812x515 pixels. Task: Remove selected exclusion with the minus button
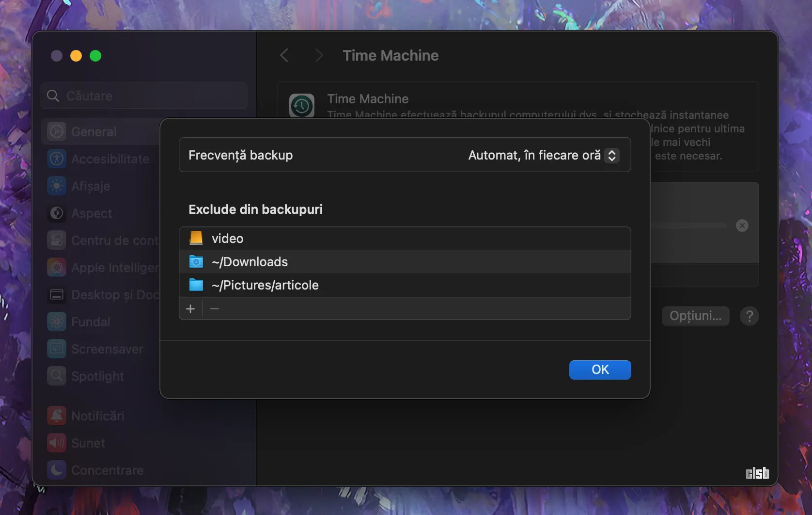coord(215,309)
